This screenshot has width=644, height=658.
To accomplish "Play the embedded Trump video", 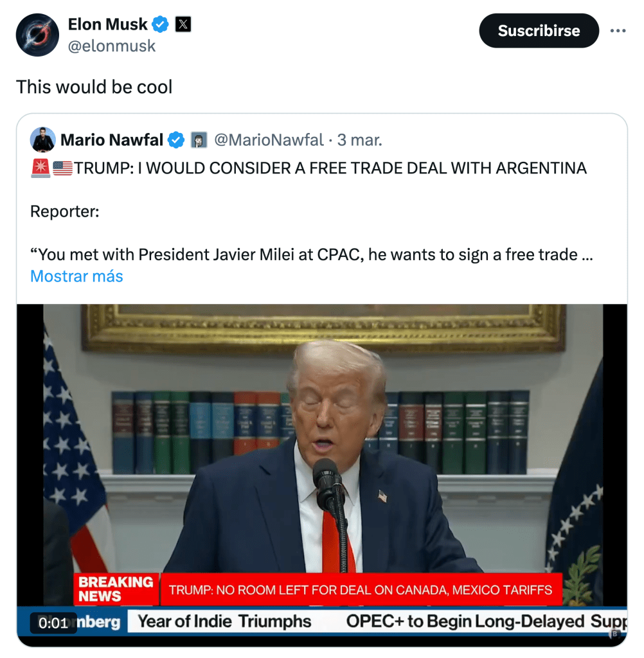I will pos(322,476).
